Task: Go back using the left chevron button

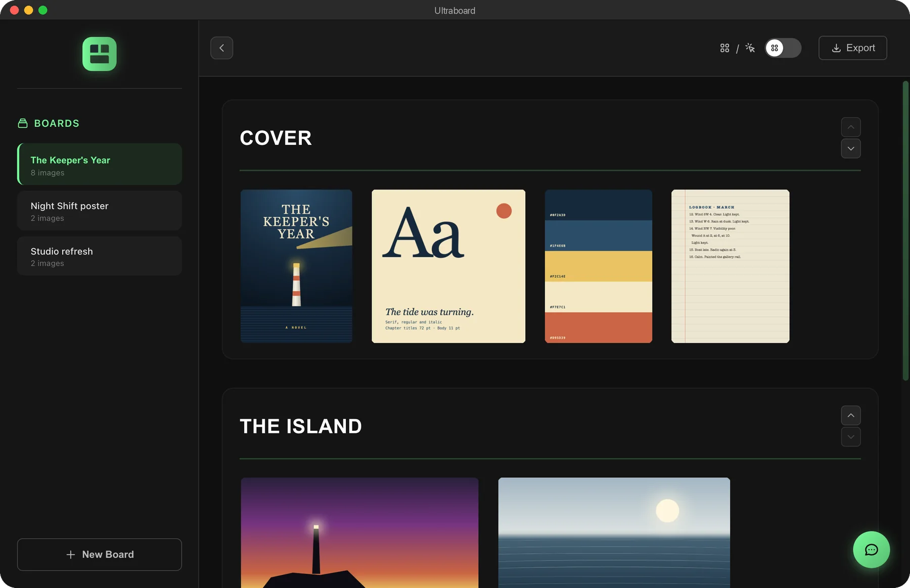Action: click(221, 48)
